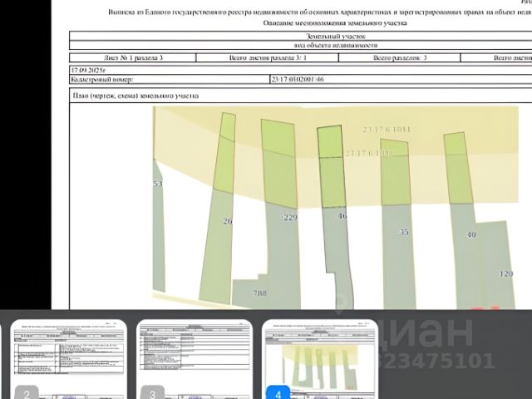
Task: Click the page badge labeled 3
Action: (x=152, y=393)
